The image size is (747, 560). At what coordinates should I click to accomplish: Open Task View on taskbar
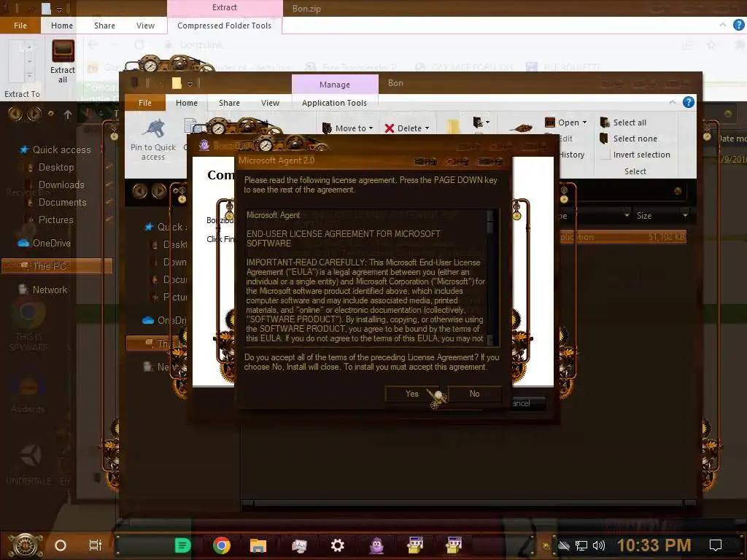96,545
